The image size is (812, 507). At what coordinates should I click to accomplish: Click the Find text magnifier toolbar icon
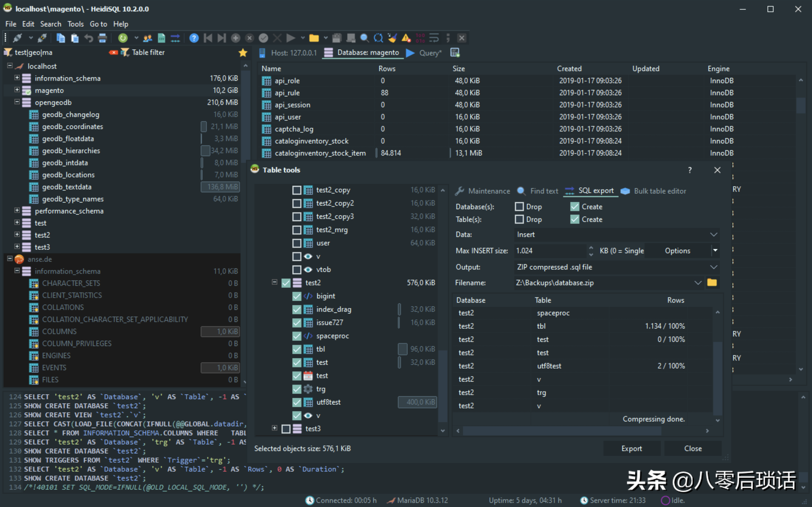(364, 38)
